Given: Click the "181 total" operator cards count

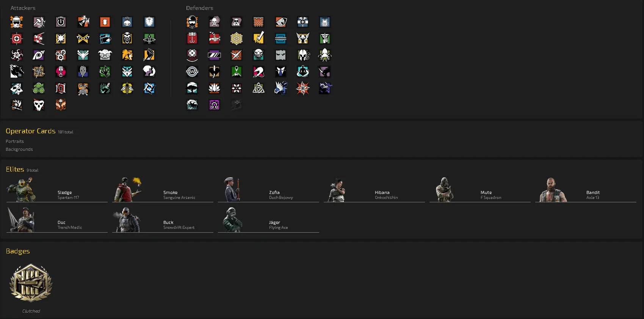Looking at the screenshot, I should [66, 132].
